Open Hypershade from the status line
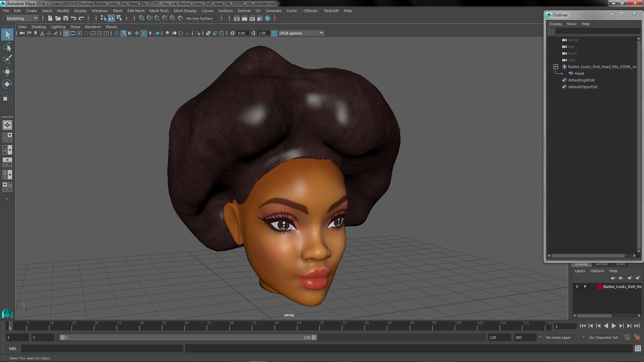The width and height of the screenshot is (644, 362). (x=268, y=18)
